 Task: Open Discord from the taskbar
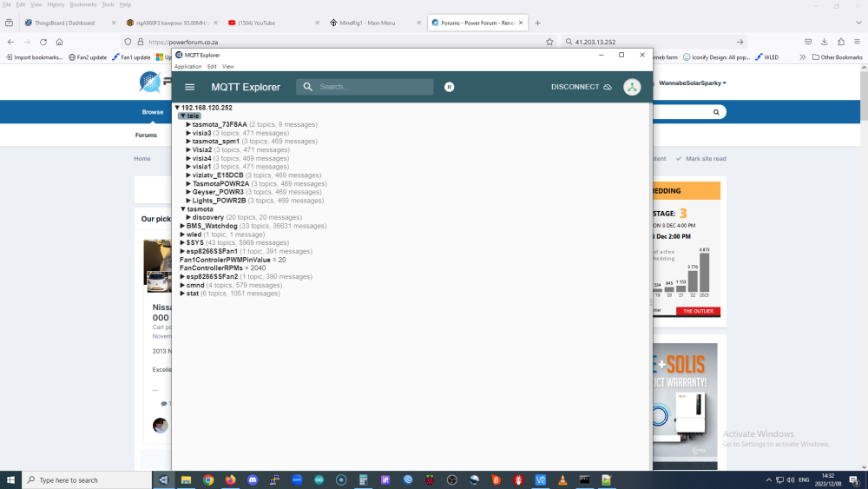click(x=253, y=479)
